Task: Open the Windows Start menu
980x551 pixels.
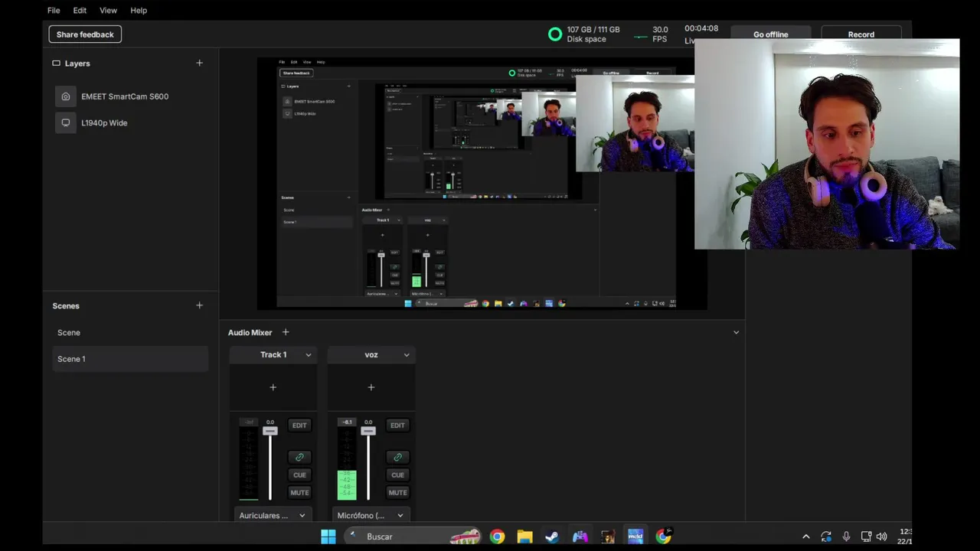Action: click(328, 536)
